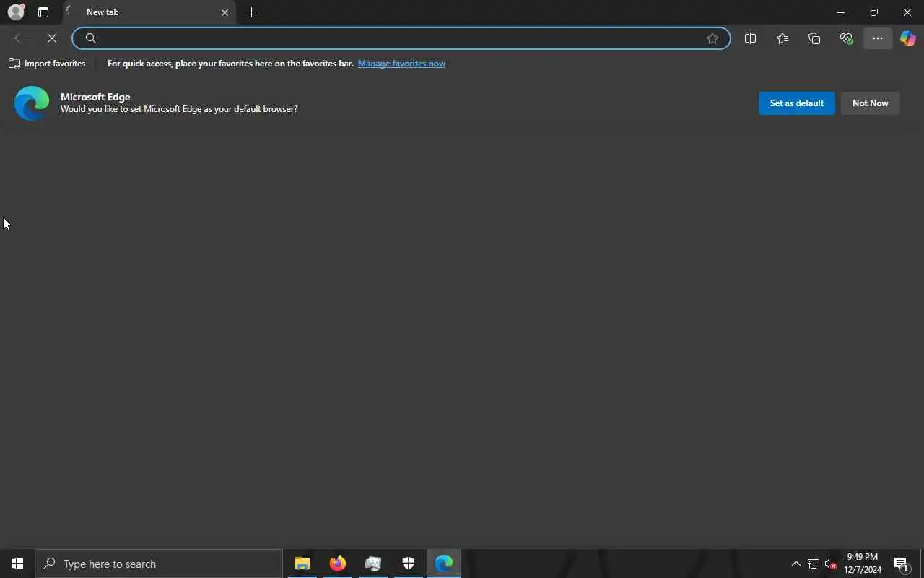Open Windows Security shield on taskbar
Screen dimensions: 924x578
point(408,564)
